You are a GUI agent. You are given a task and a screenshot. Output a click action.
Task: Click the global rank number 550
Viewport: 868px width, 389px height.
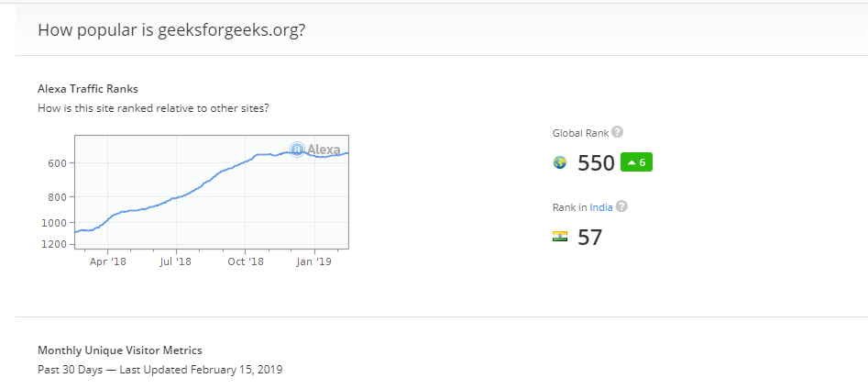click(596, 163)
